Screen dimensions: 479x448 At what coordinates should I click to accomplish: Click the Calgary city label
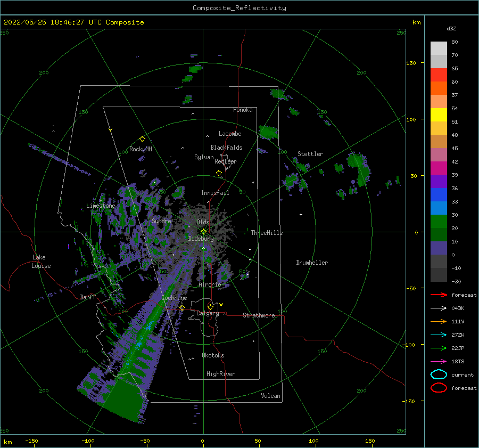(x=208, y=313)
